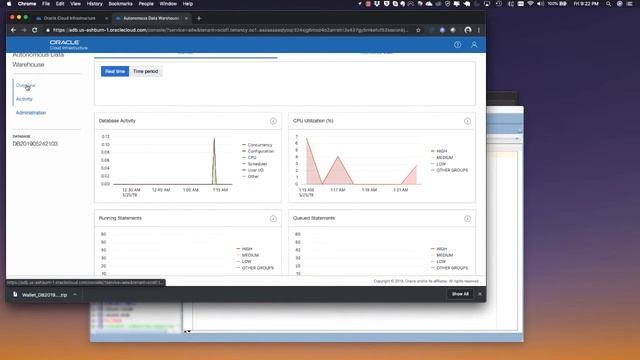Open the Activity page in sidebar
640x360 pixels.
point(24,99)
